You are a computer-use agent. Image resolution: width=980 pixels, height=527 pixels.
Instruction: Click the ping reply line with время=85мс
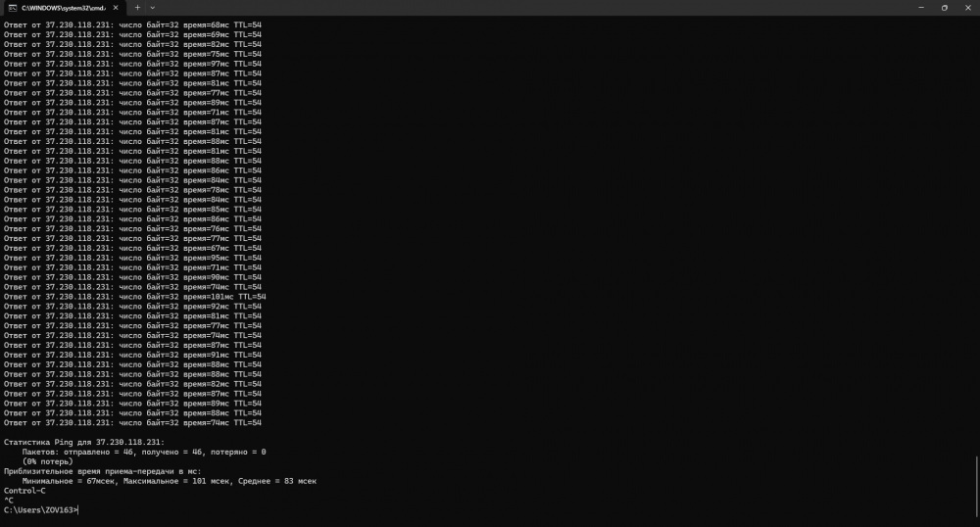(x=132, y=210)
